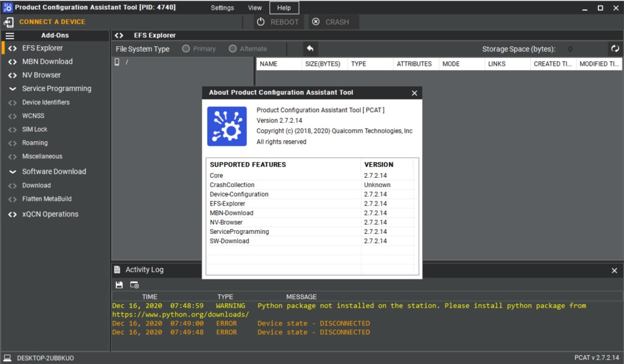Click the CRASH button label

click(x=337, y=22)
